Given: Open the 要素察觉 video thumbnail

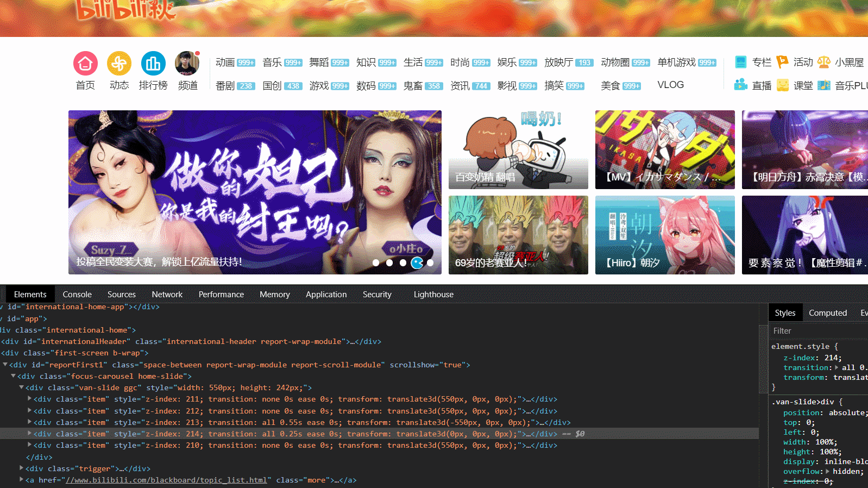Looking at the screenshot, I should pyautogui.click(x=805, y=235).
